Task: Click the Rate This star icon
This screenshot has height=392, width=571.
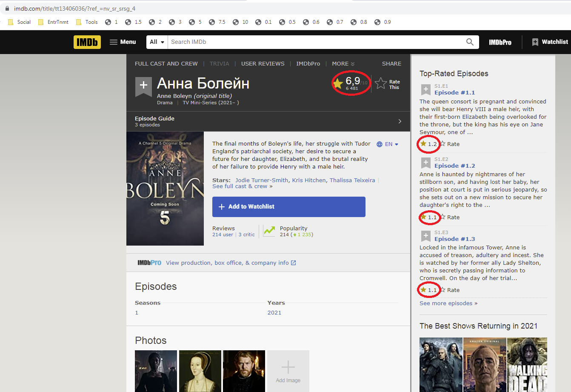Action: [381, 83]
